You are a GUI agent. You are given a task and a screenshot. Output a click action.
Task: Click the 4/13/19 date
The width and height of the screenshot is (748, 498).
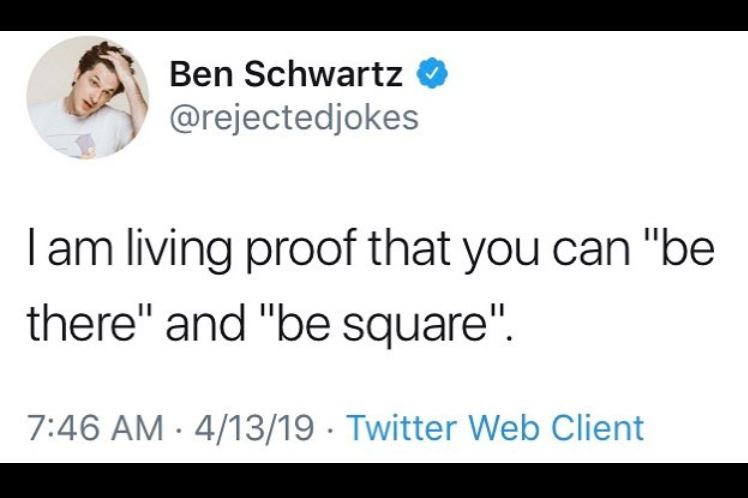pyautogui.click(x=254, y=427)
